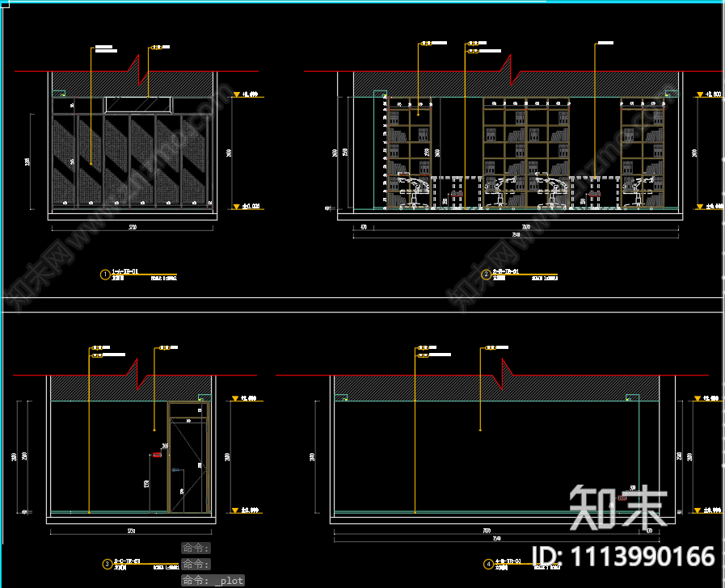The width and height of the screenshot is (725, 588).
Task: Click the lower yellow level marker beside elevation 3
Action: pos(235,510)
